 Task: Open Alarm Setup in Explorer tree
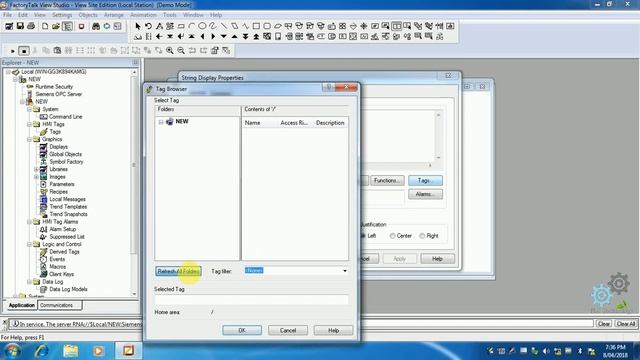tap(62, 229)
